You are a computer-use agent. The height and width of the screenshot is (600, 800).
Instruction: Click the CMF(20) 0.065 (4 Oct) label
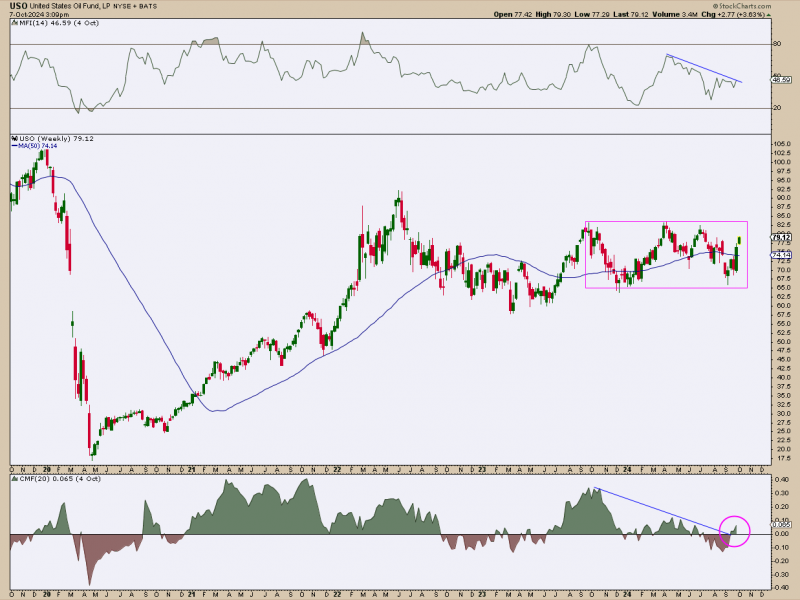[x=60, y=479]
